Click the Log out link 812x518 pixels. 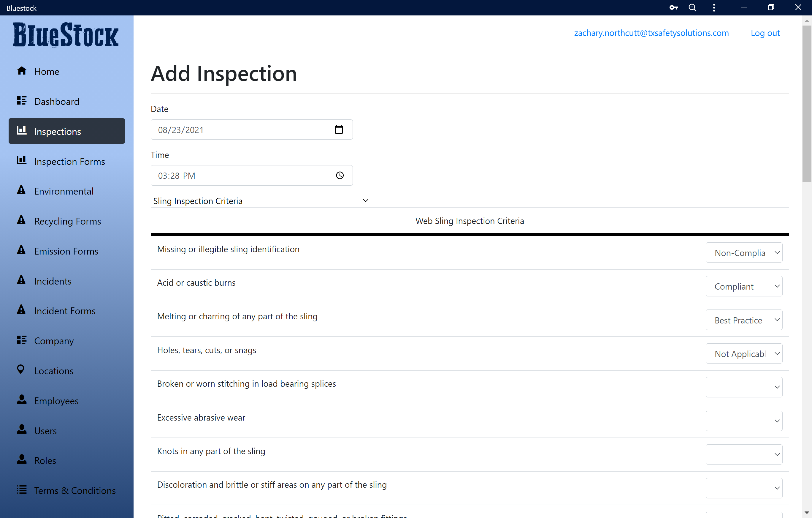765,33
